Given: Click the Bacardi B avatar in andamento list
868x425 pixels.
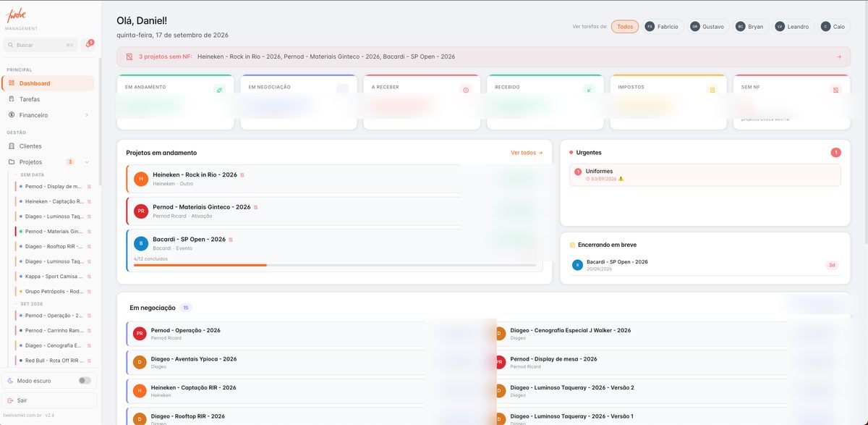Looking at the screenshot, I should [x=141, y=243].
